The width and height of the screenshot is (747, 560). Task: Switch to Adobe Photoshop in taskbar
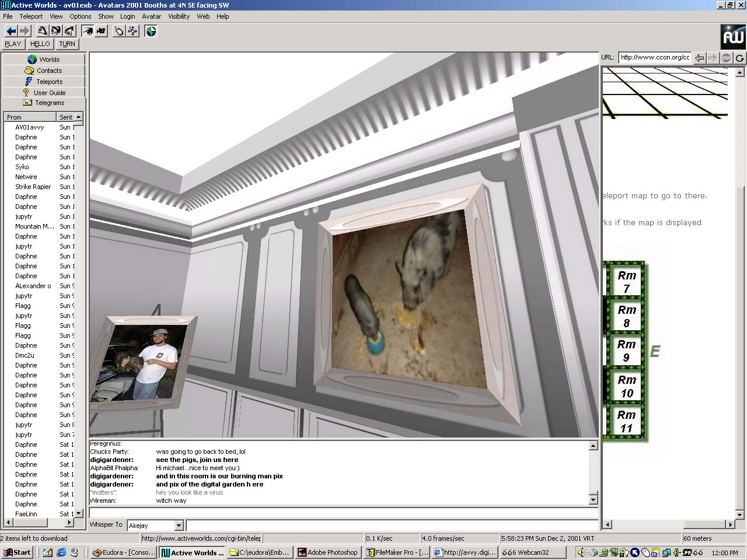coord(327,552)
